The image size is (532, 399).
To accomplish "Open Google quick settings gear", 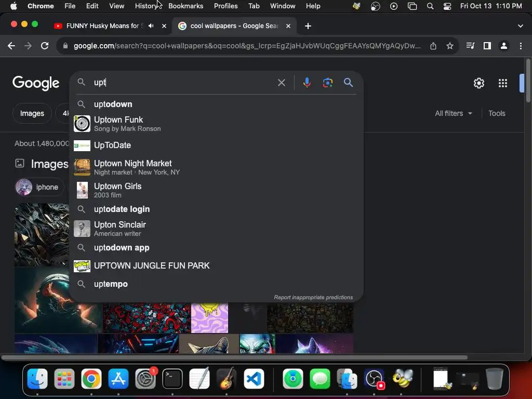I will 478,83.
